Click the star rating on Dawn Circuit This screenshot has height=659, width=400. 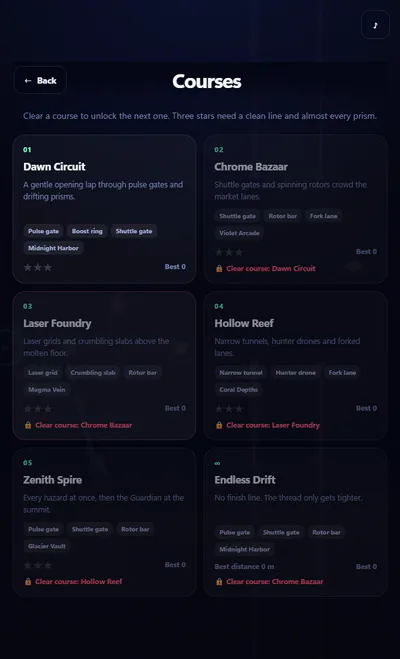38,267
